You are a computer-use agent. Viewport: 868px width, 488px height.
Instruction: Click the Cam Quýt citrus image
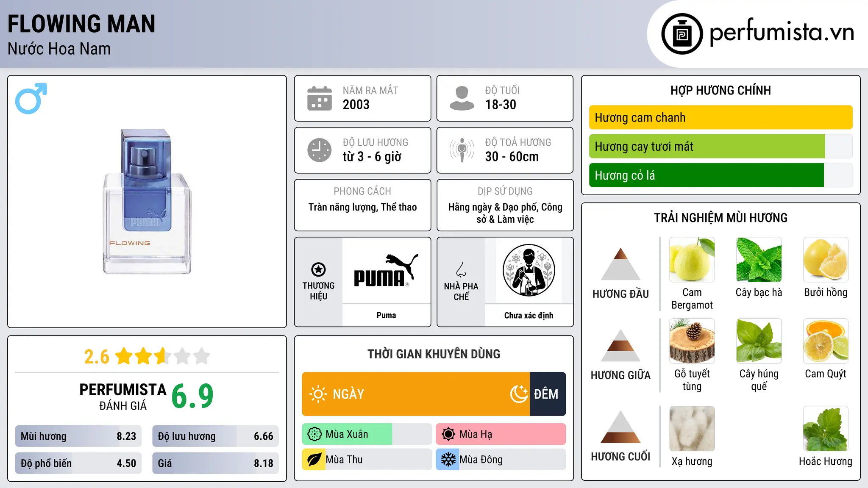coord(826,341)
